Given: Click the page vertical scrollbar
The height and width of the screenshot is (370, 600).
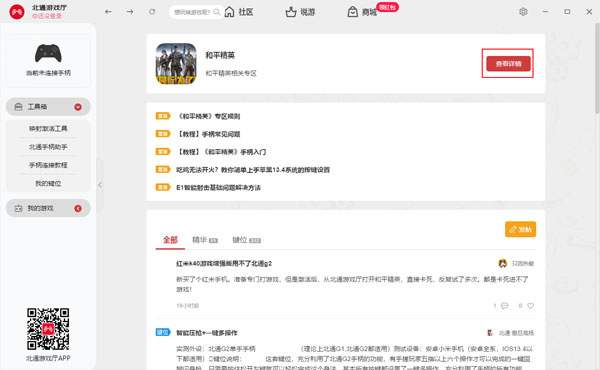Looking at the screenshot, I should (x=597, y=68).
